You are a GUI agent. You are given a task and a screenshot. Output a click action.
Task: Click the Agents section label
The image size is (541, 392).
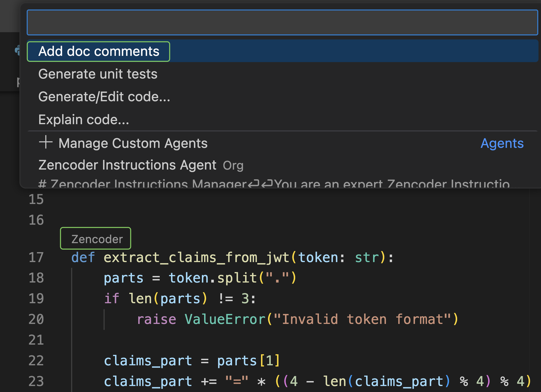(x=502, y=143)
